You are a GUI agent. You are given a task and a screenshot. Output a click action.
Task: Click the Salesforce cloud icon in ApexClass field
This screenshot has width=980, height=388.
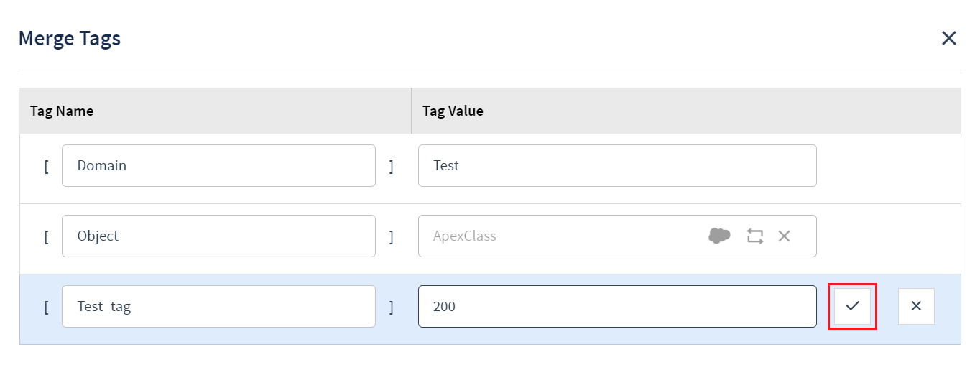click(x=719, y=236)
